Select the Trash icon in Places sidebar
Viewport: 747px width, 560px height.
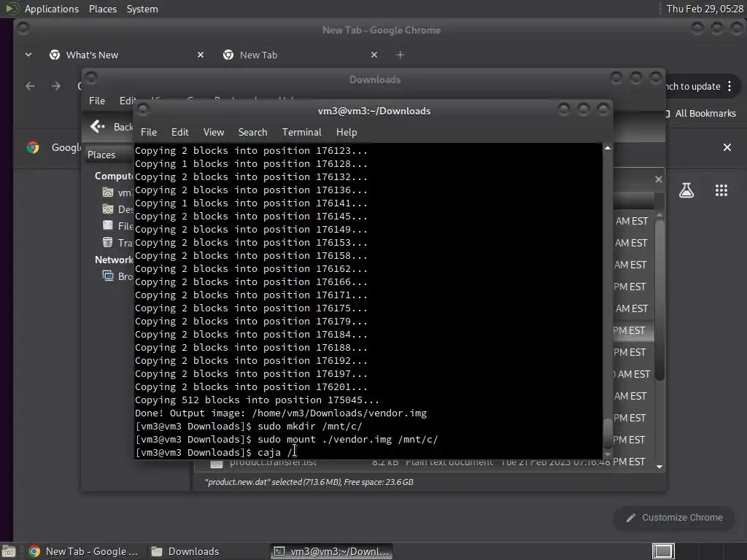[108, 242]
